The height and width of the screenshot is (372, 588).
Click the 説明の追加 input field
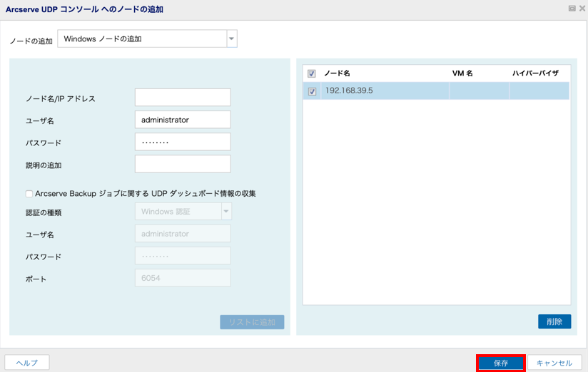coord(183,164)
